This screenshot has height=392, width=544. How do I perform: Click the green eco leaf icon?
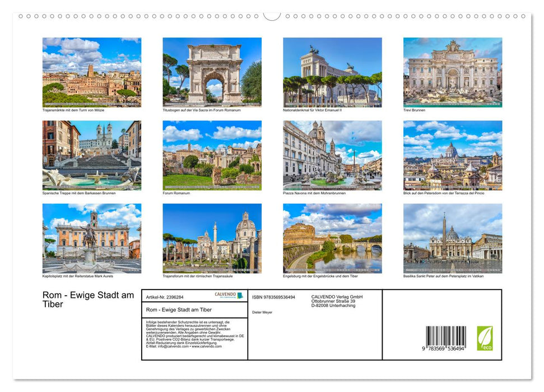pyautogui.click(x=485, y=338)
